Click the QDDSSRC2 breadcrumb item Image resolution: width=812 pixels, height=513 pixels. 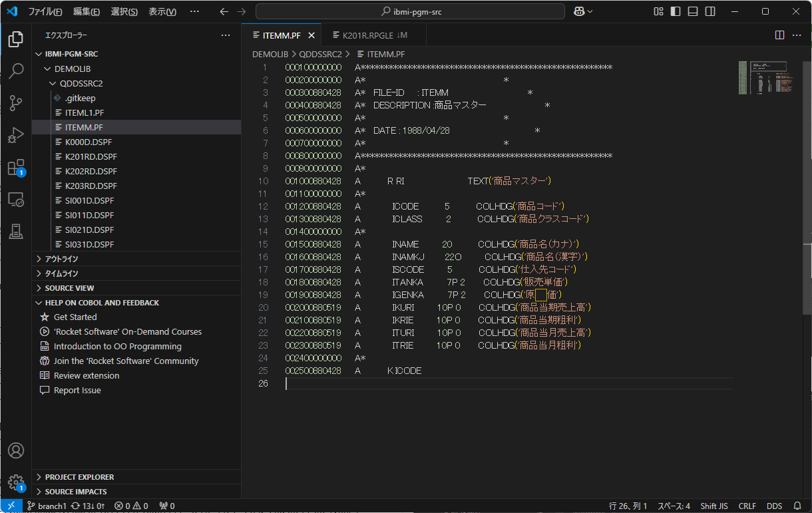pyautogui.click(x=320, y=54)
